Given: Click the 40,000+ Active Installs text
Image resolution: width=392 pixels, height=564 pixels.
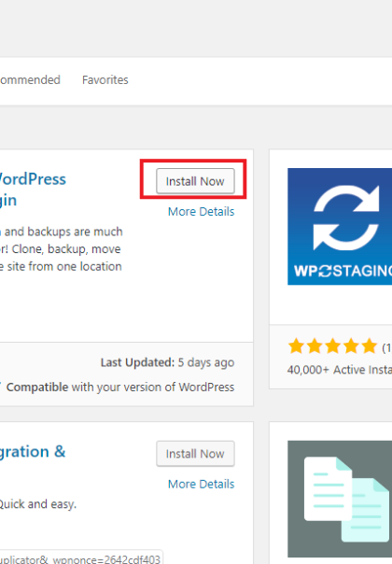Looking at the screenshot, I should (340, 370).
